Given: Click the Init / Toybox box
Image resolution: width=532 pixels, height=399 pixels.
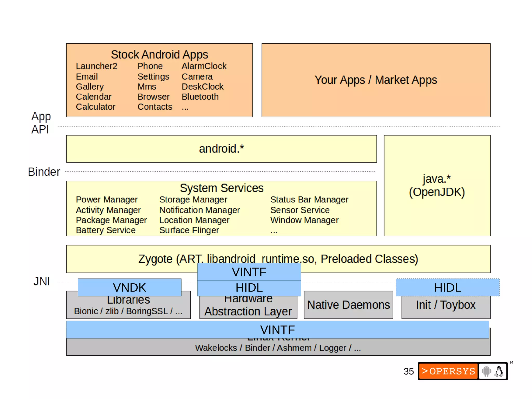Looking at the screenshot, I should [x=445, y=305].
